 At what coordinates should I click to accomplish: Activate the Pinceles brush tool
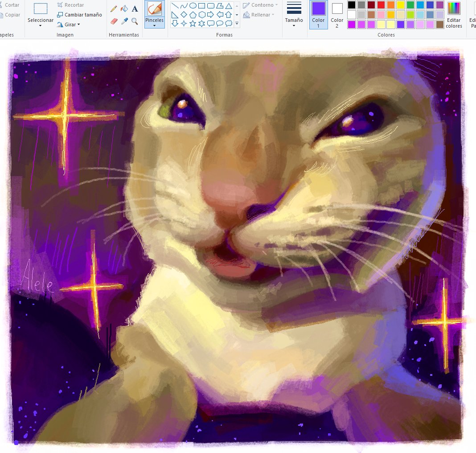point(155,8)
